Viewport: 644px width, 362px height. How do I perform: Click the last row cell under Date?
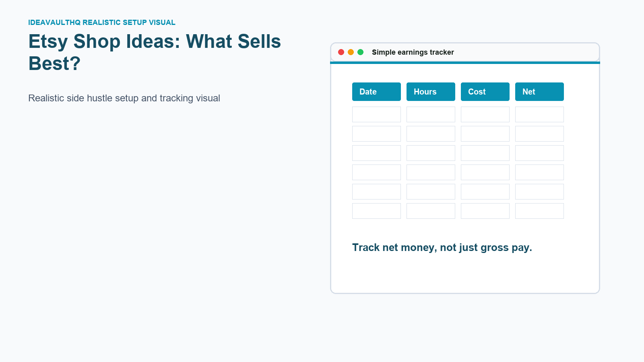click(376, 211)
